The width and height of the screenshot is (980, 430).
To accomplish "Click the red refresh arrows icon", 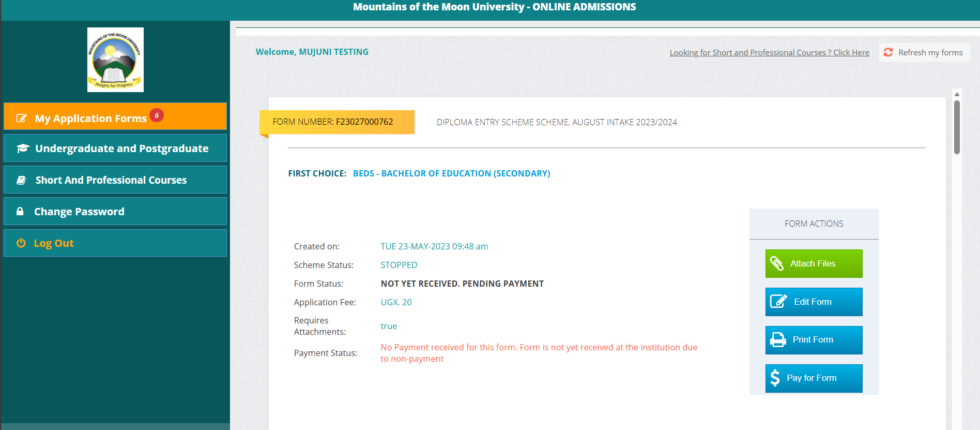I will tap(888, 52).
